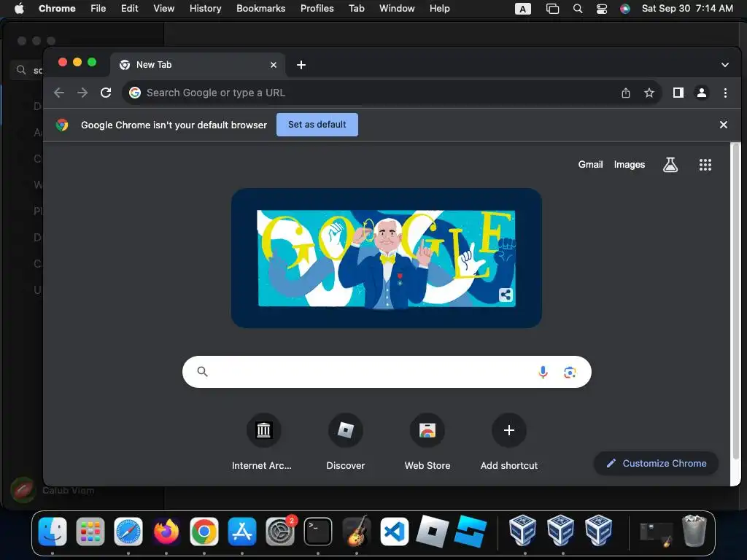Click the page vertical scrollbar

(735, 300)
